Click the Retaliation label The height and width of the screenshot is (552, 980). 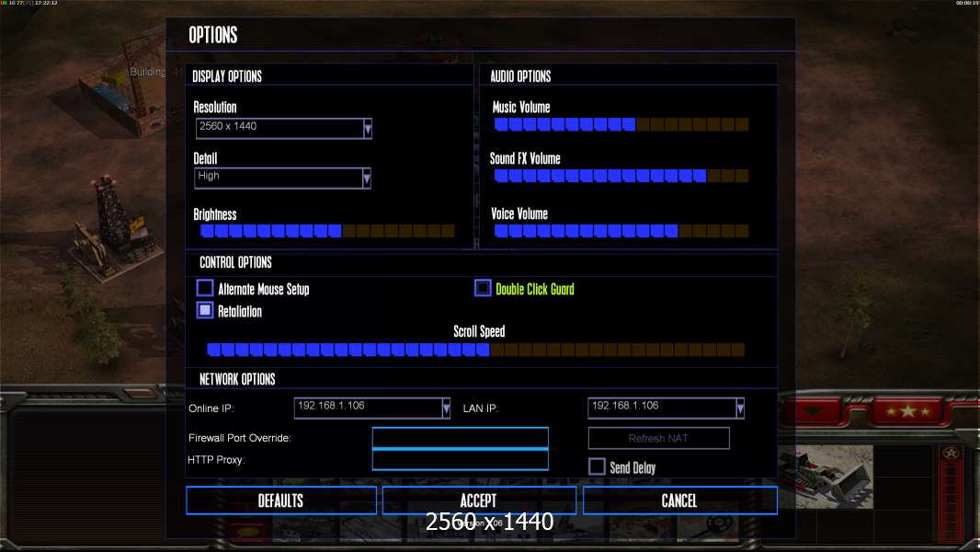pos(240,311)
